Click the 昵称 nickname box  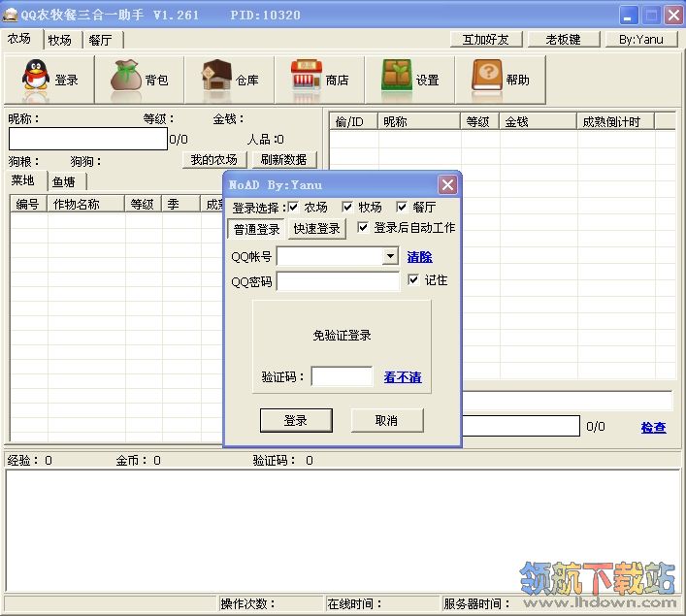point(88,139)
